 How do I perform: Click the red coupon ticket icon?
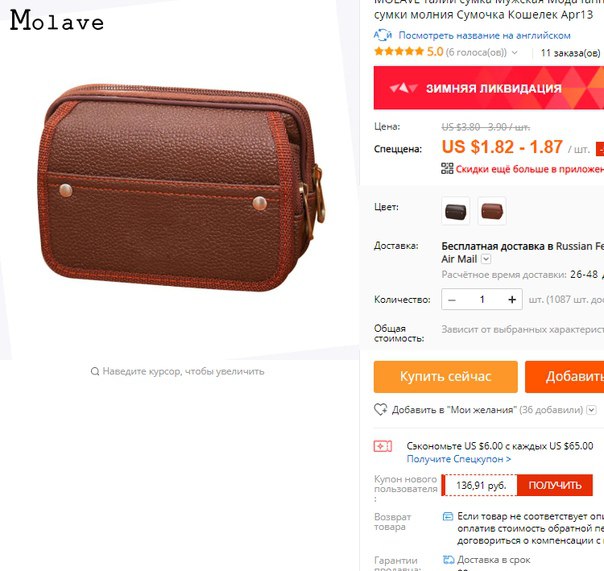(x=383, y=446)
